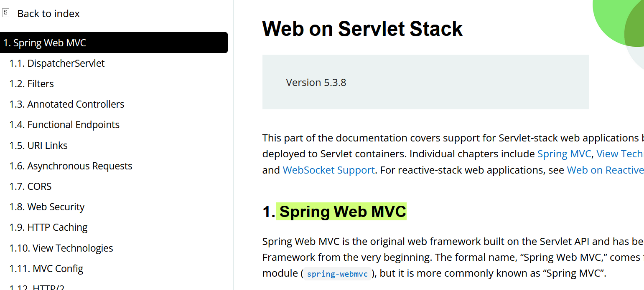Jump to 1.9. HTTP Caching

[x=48, y=227]
